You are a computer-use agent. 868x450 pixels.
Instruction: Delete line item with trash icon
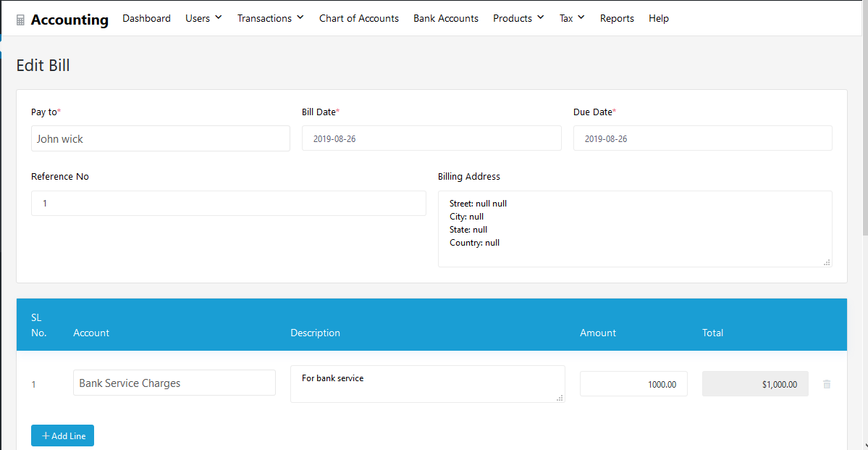click(827, 384)
